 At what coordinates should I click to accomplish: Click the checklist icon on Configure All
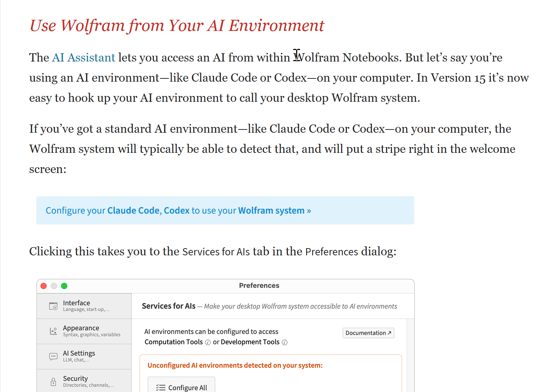(x=161, y=388)
